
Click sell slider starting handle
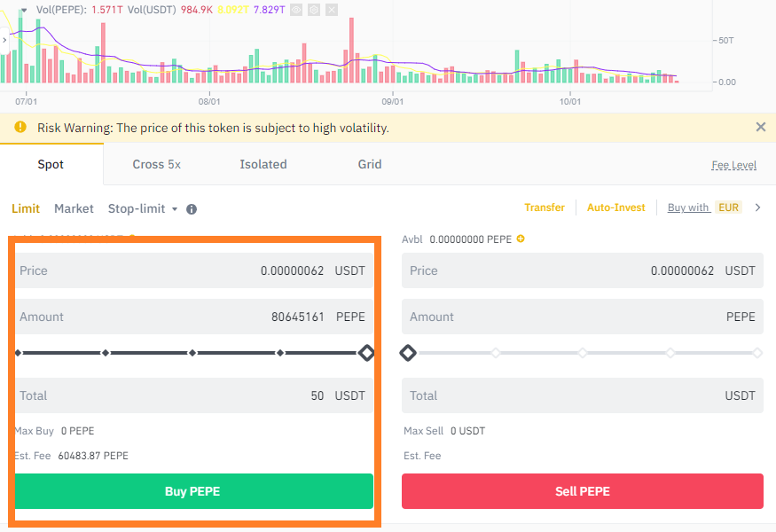coord(408,353)
